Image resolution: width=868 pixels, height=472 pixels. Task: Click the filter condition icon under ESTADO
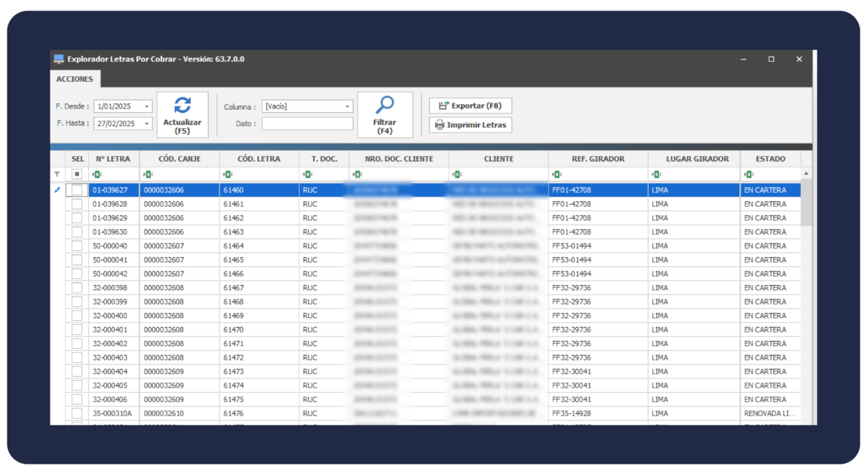tap(747, 174)
